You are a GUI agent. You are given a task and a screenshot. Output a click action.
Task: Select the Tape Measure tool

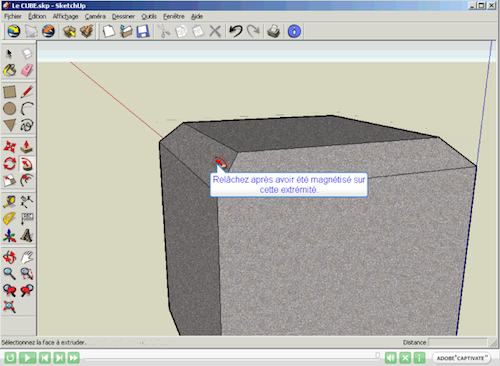pyautogui.click(x=9, y=202)
